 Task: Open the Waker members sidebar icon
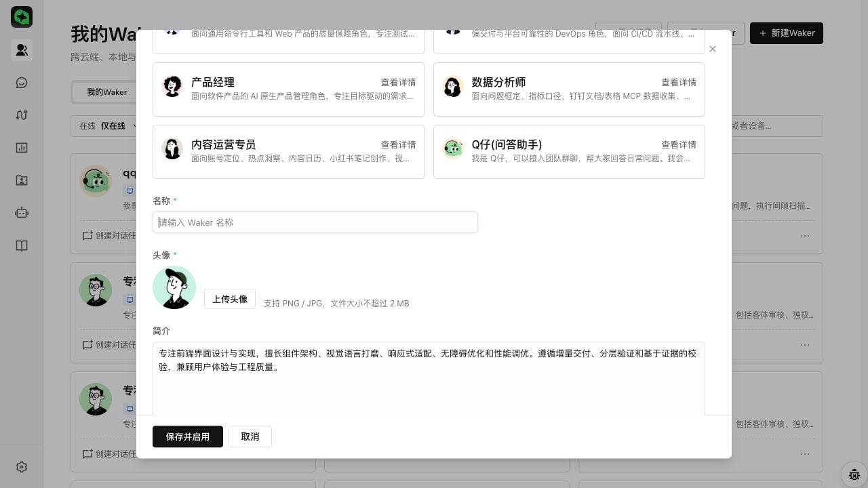pos(22,50)
